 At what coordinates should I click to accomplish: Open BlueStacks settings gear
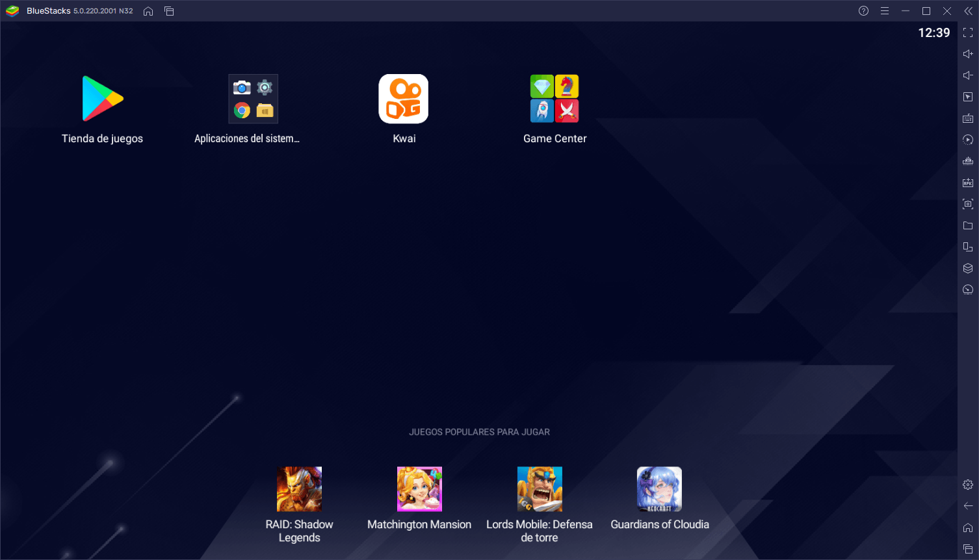coord(968,485)
